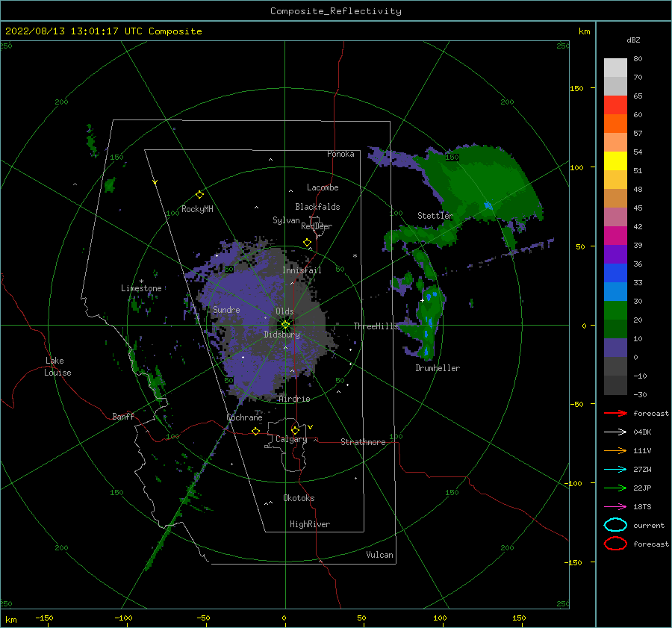Click the Calgary city label
Viewport: 672px width, 628px height.
point(291,439)
